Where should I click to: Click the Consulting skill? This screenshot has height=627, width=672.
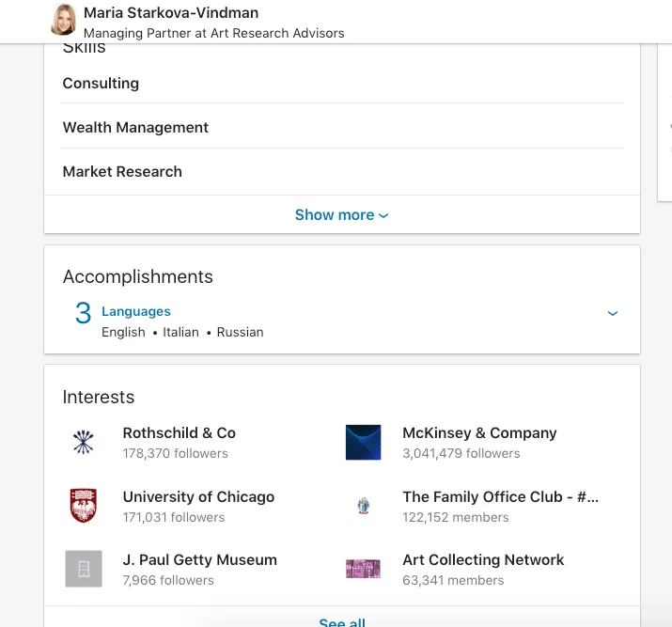(101, 83)
